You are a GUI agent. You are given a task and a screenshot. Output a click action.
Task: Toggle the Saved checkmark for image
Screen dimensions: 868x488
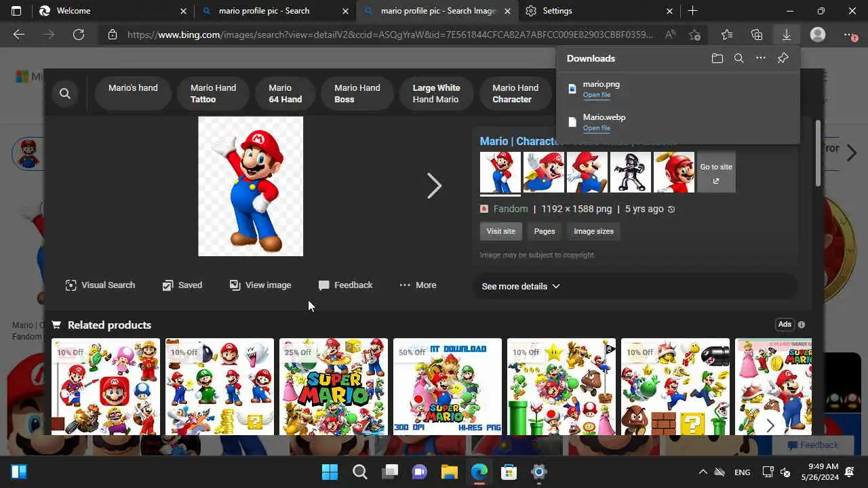(x=182, y=285)
